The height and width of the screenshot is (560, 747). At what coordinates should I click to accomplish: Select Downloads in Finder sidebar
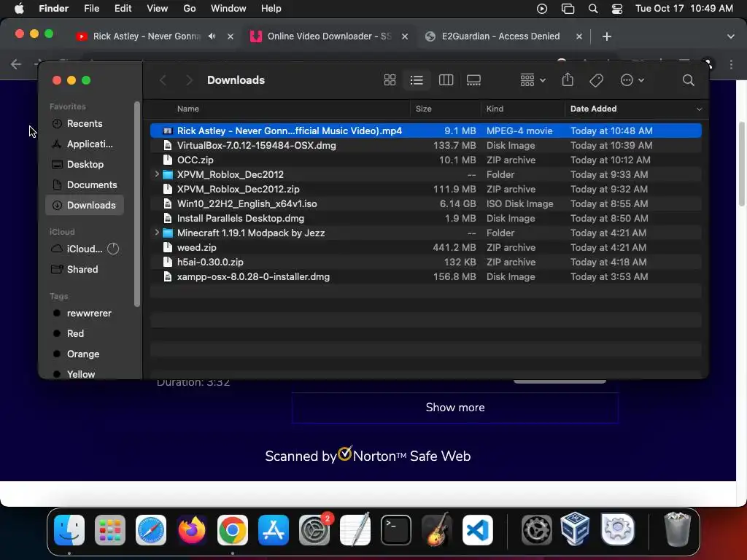tap(85, 205)
